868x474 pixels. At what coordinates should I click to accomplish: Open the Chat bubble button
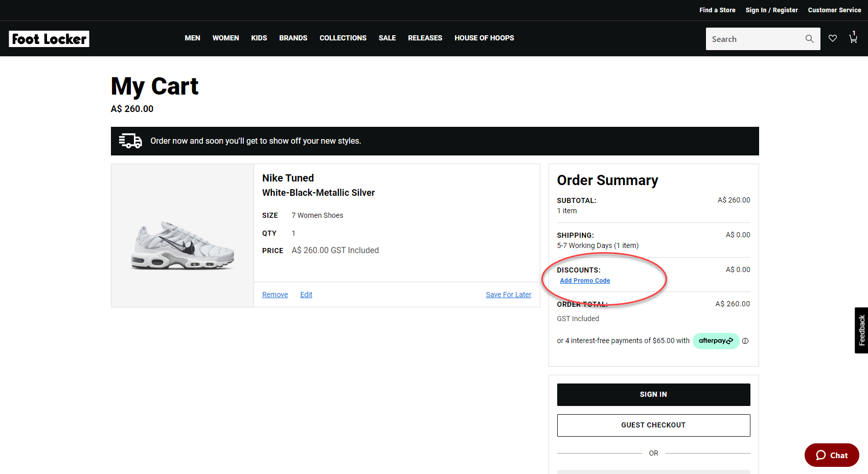[832, 455]
